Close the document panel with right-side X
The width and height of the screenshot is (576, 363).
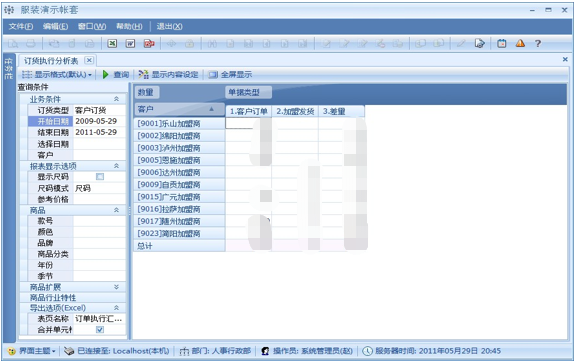tap(565, 59)
